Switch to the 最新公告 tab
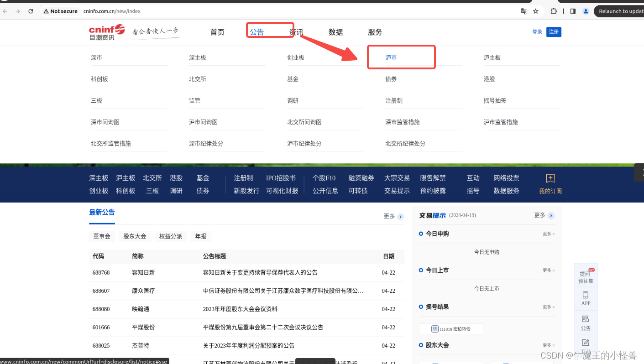This screenshot has width=644, height=364. tap(102, 212)
